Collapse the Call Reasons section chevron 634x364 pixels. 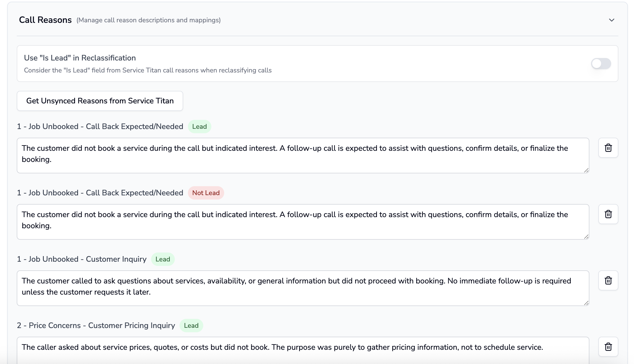pyautogui.click(x=611, y=20)
